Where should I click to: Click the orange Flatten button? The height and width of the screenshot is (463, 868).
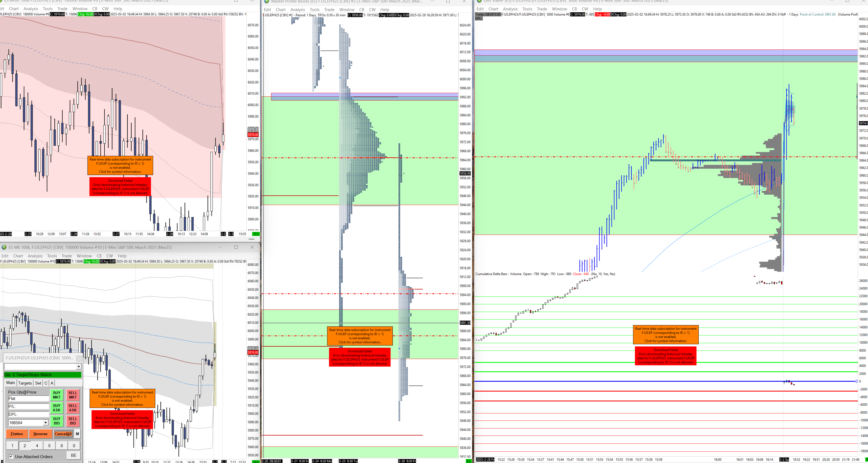(17, 434)
